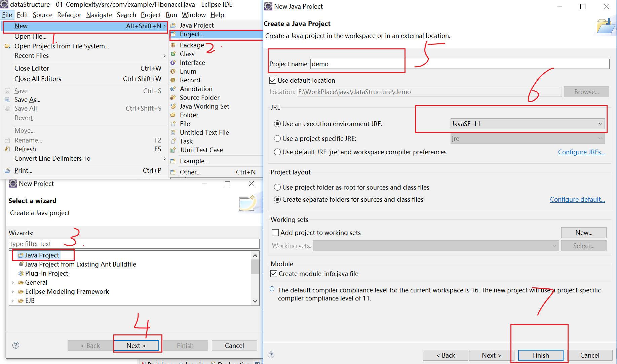The image size is (617, 364).
Task: Expand the Eclipse Modeling Framework category
Action: tap(13, 292)
